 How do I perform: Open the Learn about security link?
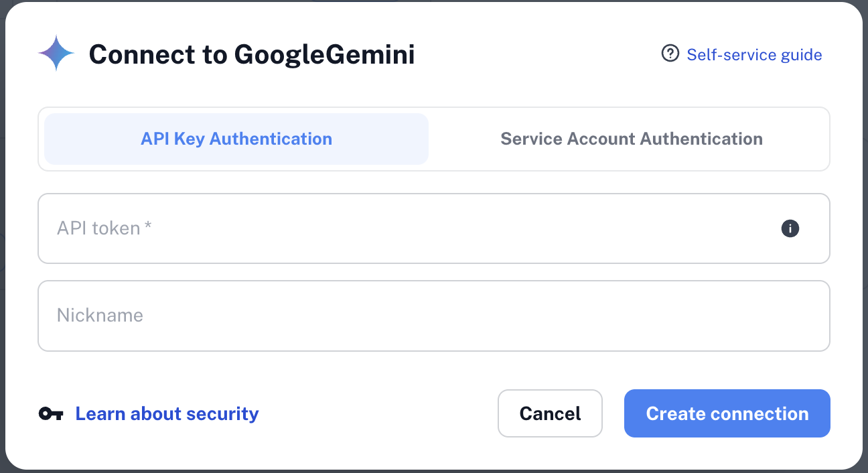[x=167, y=413]
